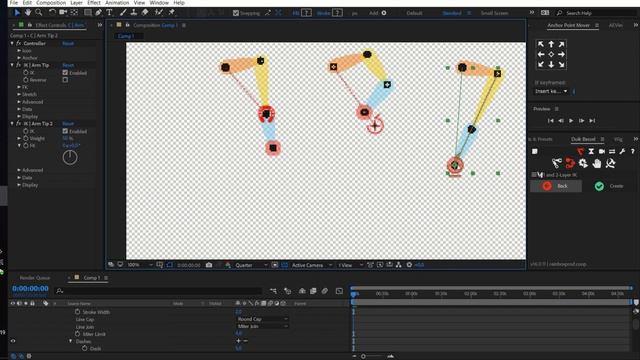Toggle the Snapping checkbox
This screenshot has height=360, width=640.
tap(236, 13)
